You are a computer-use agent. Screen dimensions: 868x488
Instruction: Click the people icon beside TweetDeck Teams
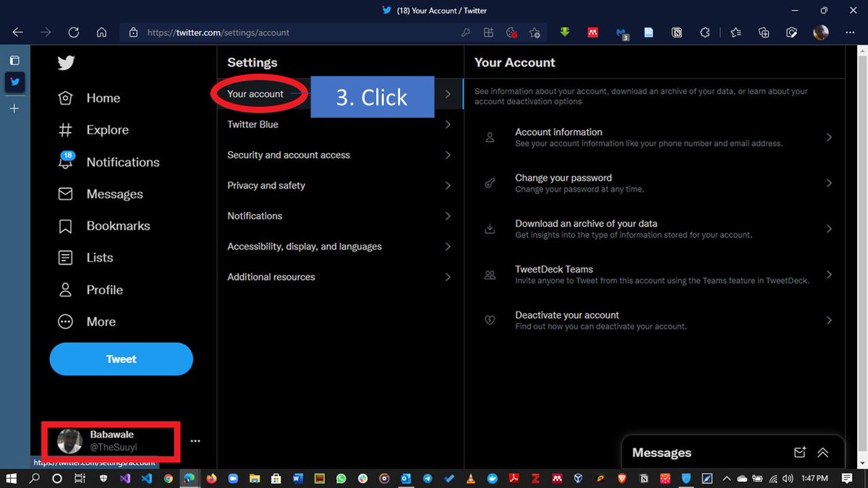pyautogui.click(x=490, y=275)
